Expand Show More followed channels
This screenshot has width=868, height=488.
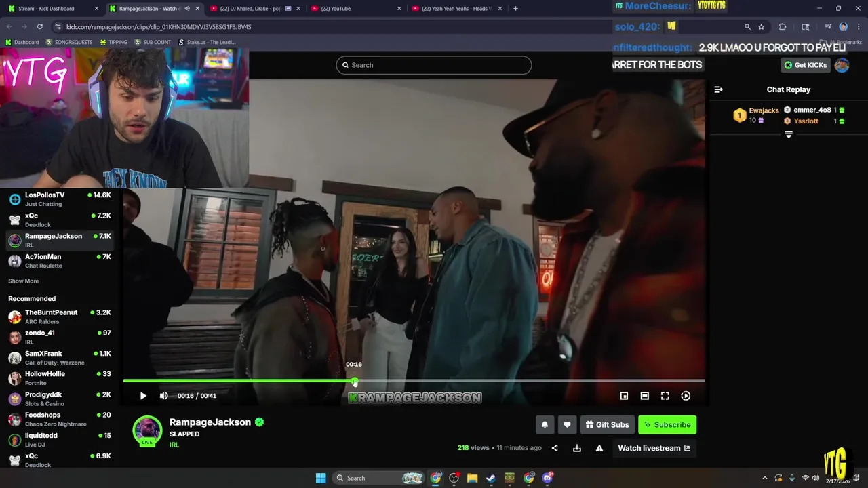pos(24,281)
